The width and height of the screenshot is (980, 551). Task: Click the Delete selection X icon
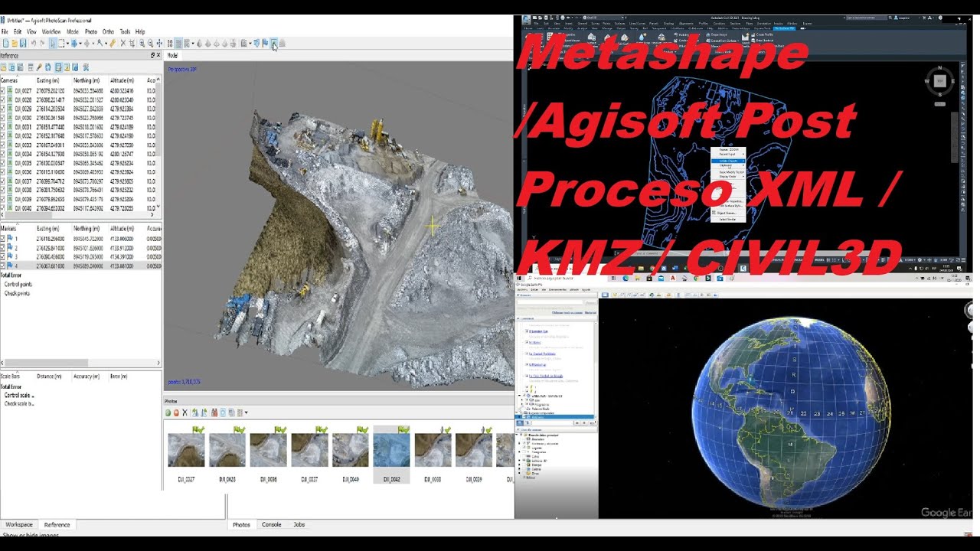coord(122,44)
